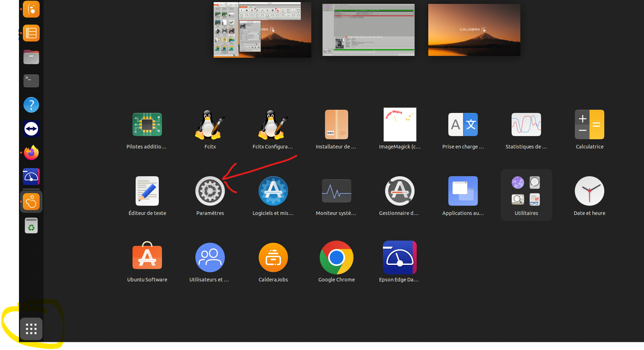The image size is (644, 350).
Task: Open the Paramètres settings app
Action: (210, 191)
